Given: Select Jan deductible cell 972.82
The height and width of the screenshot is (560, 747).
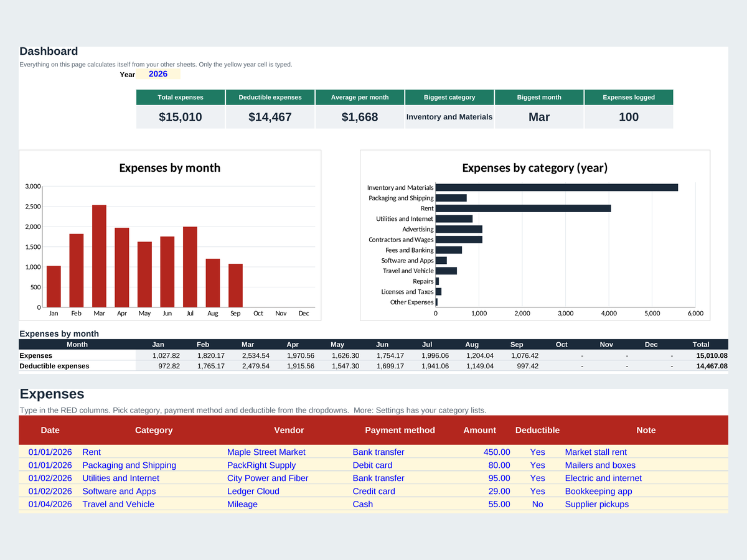Looking at the screenshot, I should coord(158,366).
